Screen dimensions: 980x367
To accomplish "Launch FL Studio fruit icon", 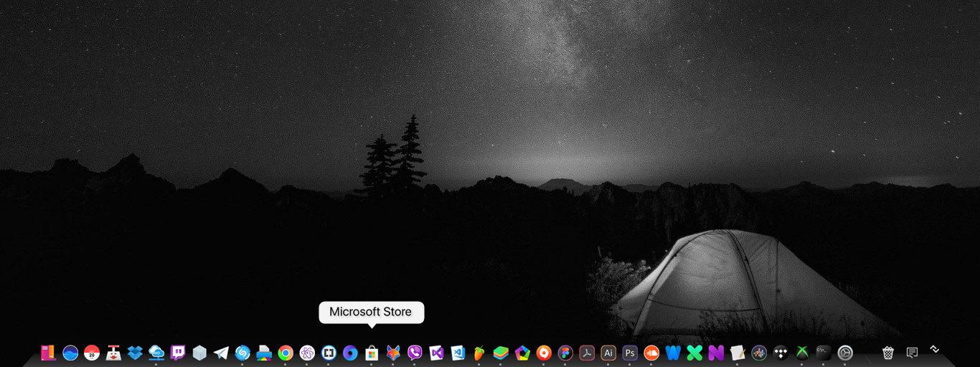I will click(479, 353).
